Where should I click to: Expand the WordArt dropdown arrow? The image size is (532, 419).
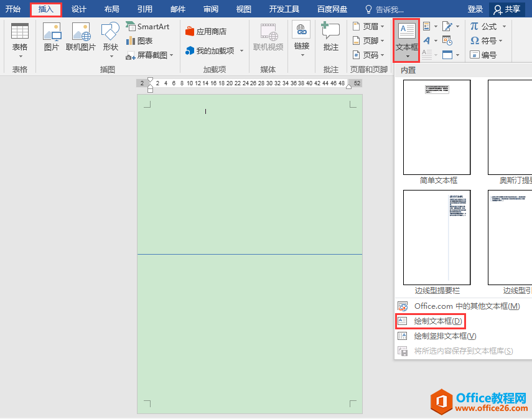pos(436,41)
